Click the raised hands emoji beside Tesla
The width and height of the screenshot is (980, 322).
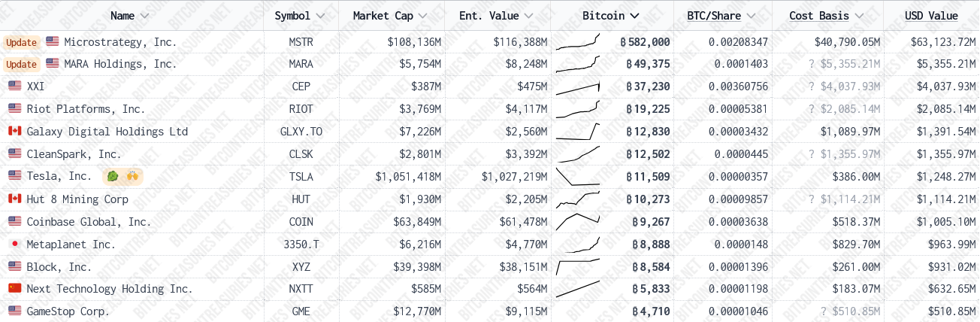tap(132, 177)
